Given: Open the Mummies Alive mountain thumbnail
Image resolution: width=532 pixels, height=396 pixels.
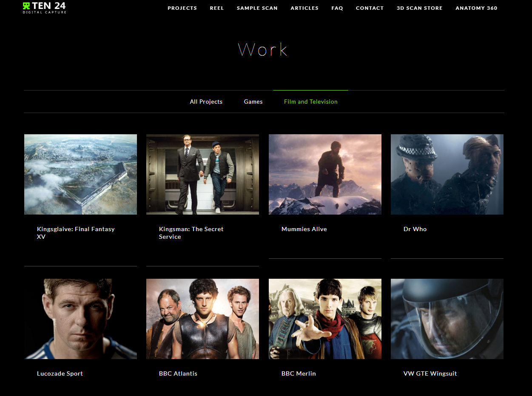Looking at the screenshot, I should click(325, 174).
